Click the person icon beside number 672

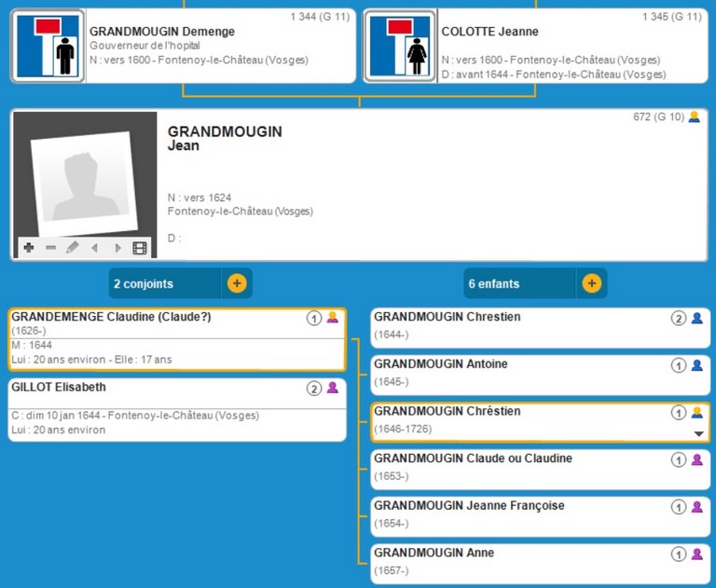coord(694,117)
